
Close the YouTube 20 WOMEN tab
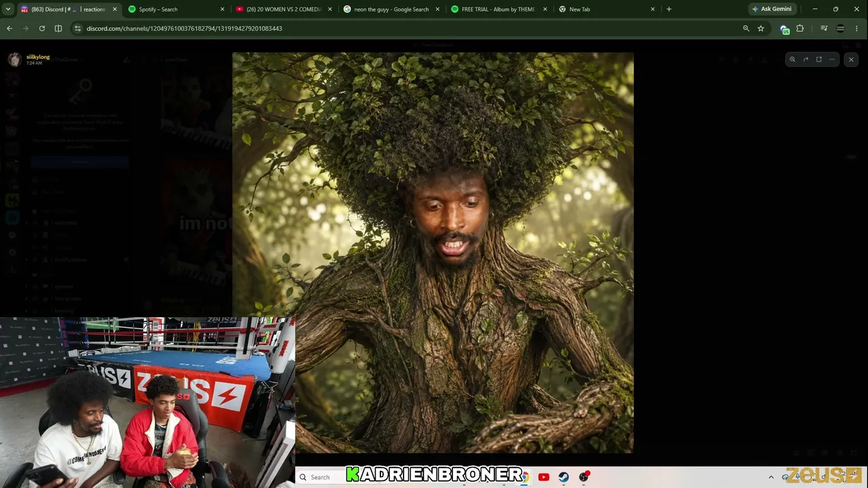[330, 9]
